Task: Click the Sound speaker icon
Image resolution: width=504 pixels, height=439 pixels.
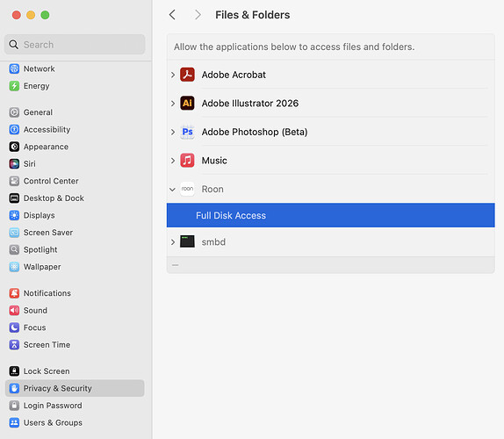Action: click(x=14, y=310)
